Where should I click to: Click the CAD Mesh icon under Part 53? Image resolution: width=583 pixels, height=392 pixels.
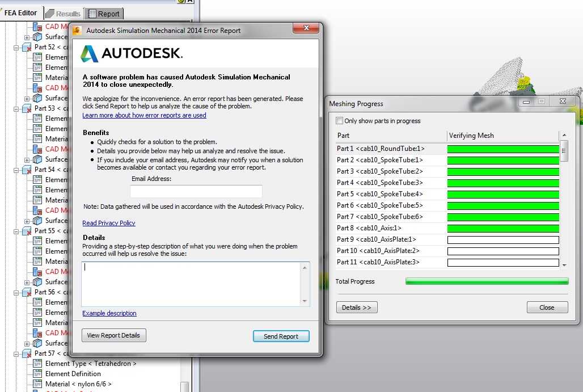pos(37,149)
